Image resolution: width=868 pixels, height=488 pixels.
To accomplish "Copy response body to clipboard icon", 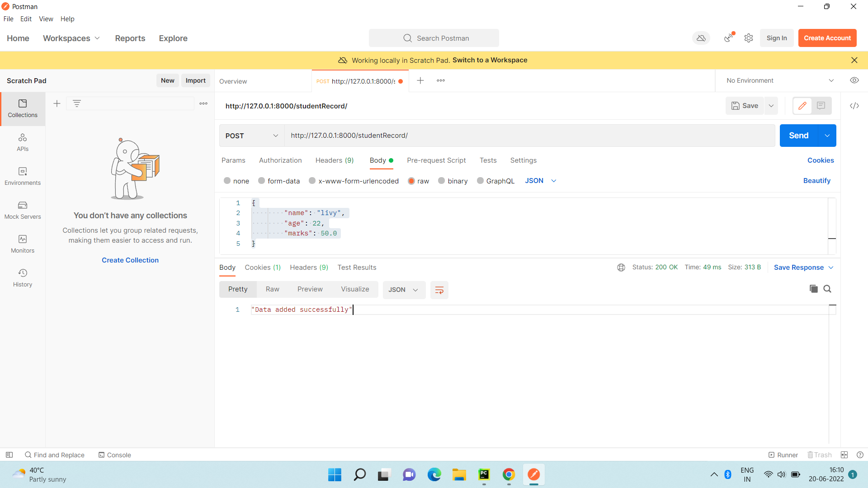I will point(813,289).
